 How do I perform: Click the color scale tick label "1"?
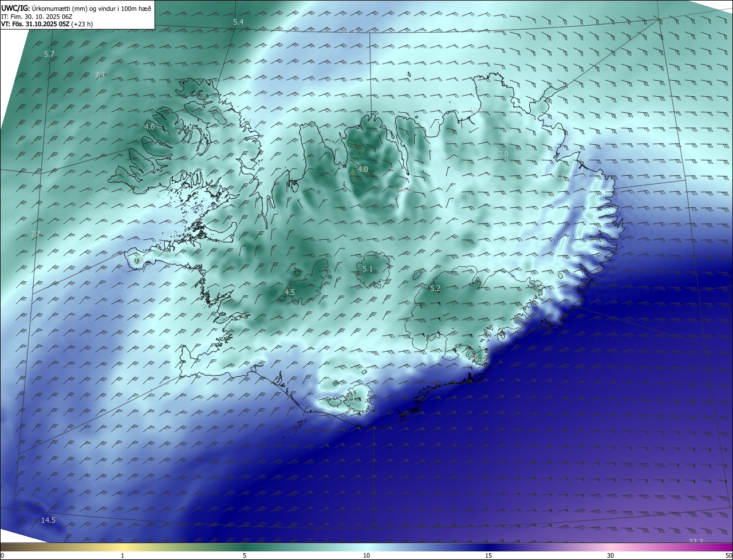coord(123,555)
